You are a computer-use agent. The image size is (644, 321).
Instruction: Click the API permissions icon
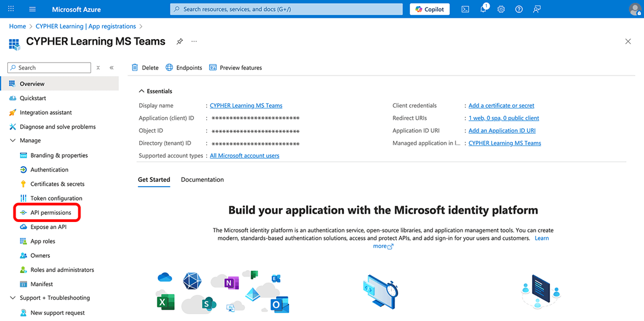tap(23, 213)
